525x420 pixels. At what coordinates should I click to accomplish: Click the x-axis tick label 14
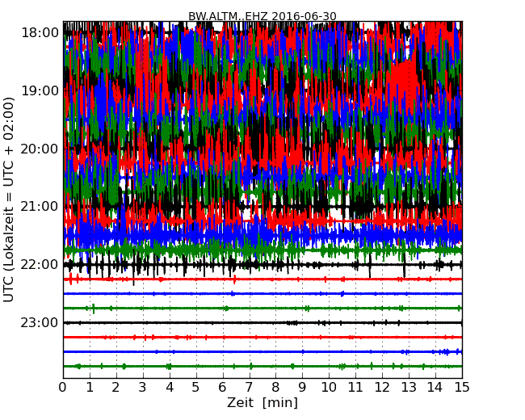(x=435, y=387)
